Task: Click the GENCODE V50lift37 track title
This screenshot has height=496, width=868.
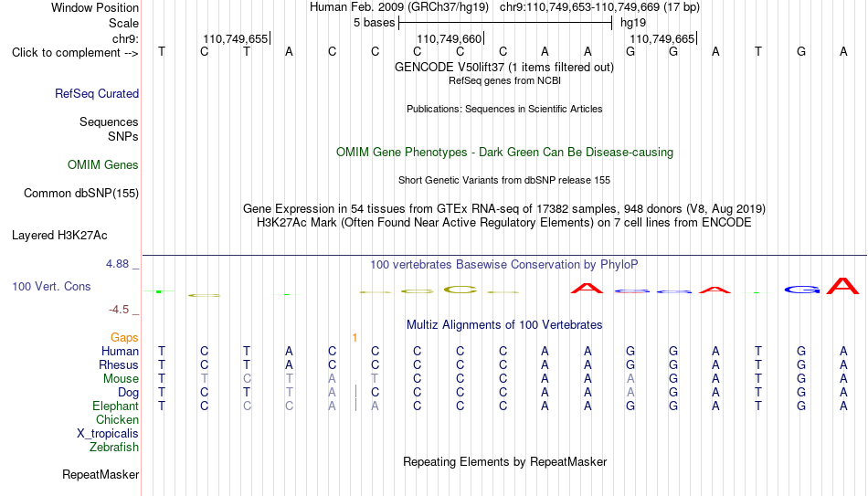Action: point(504,67)
